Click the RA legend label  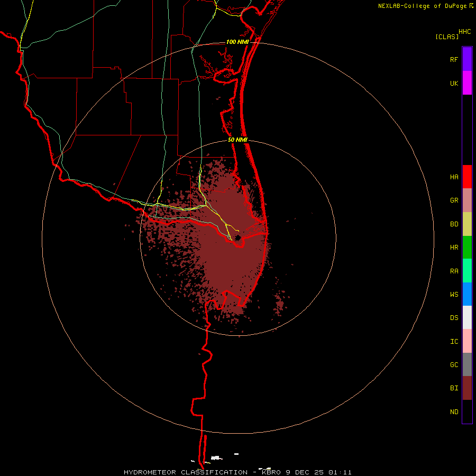[454, 271]
